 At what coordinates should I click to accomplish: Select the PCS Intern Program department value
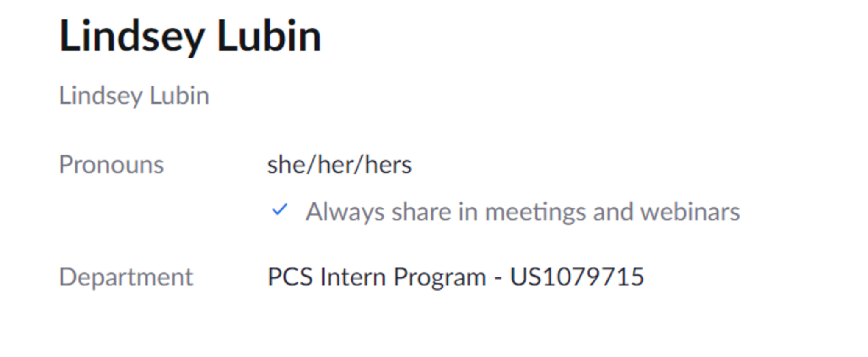coord(455,277)
